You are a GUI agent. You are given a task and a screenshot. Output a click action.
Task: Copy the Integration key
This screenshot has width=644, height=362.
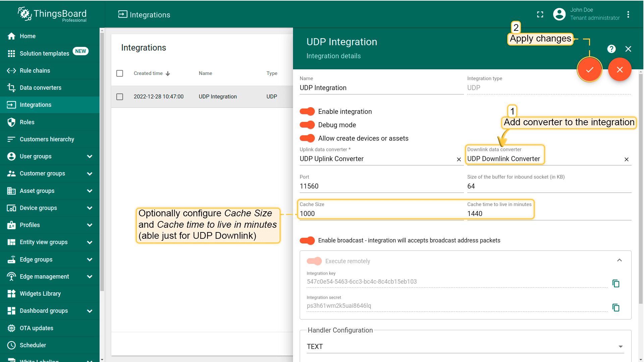[616, 283]
